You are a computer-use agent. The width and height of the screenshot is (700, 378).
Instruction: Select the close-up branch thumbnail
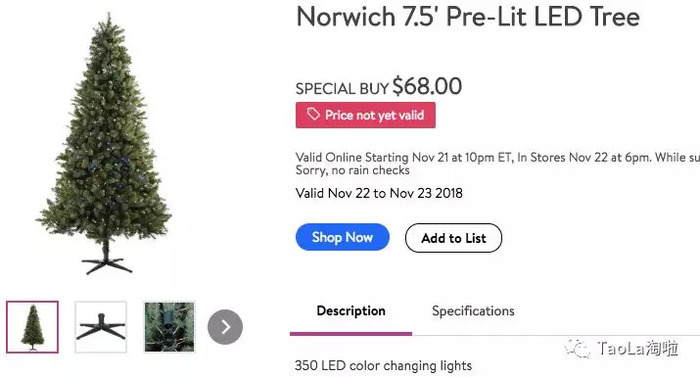tap(170, 327)
